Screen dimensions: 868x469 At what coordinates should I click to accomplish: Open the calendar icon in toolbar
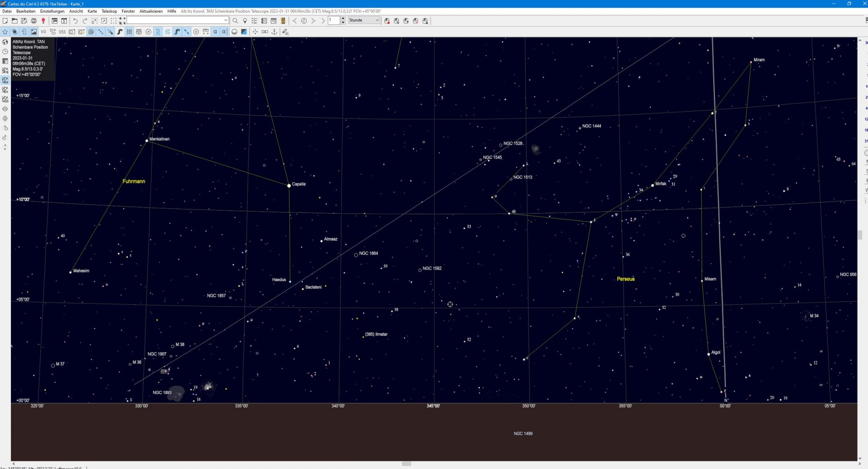274,21
